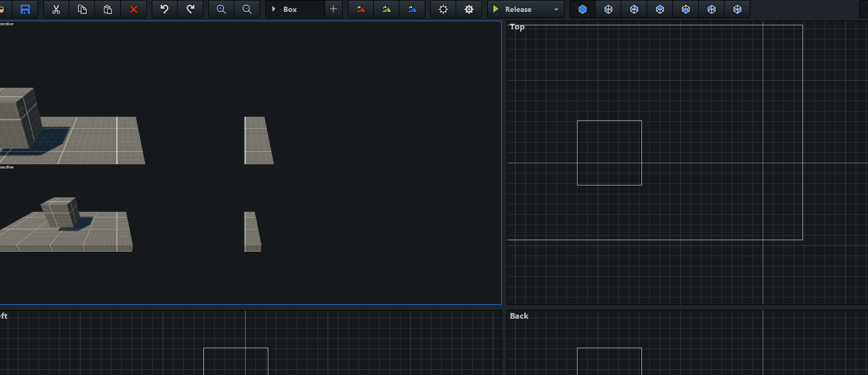
Task: Paste from clipboard using the toolbar icon
Action: pyautogui.click(x=108, y=9)
